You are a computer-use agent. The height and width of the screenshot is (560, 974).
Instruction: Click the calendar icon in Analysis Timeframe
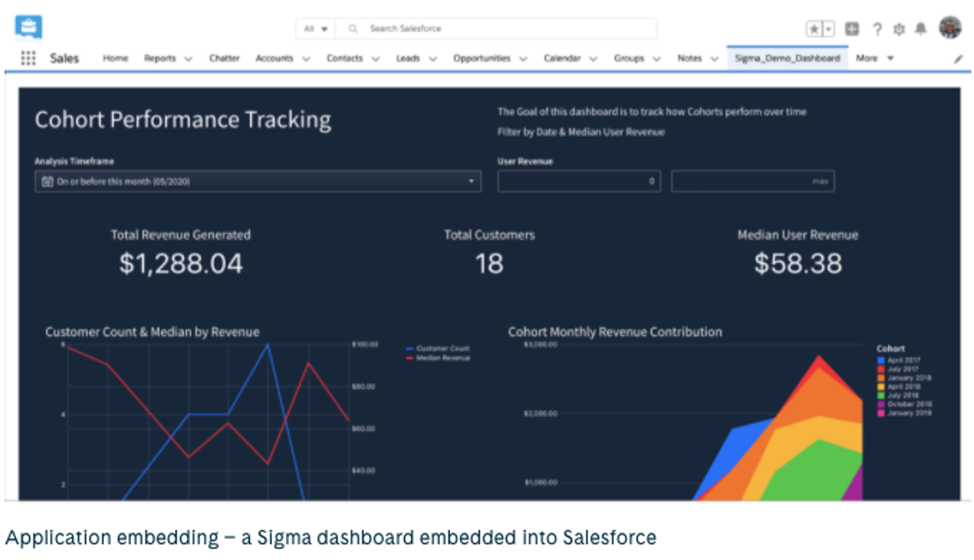click(x=47, y=181)
